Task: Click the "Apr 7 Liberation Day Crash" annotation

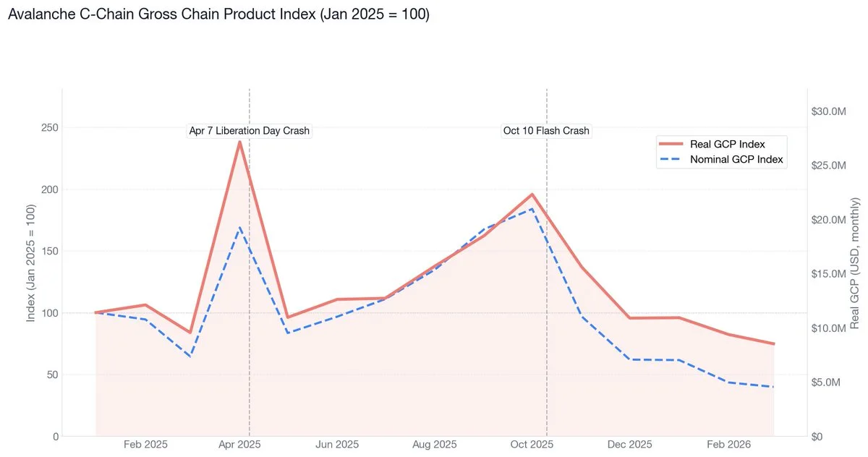Action: point(249,131)
